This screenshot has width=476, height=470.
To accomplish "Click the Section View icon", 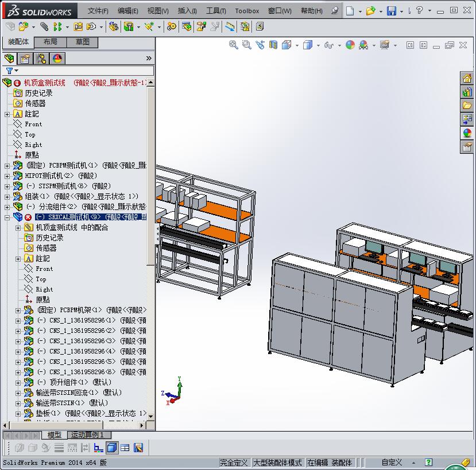I will coord(273,45).
